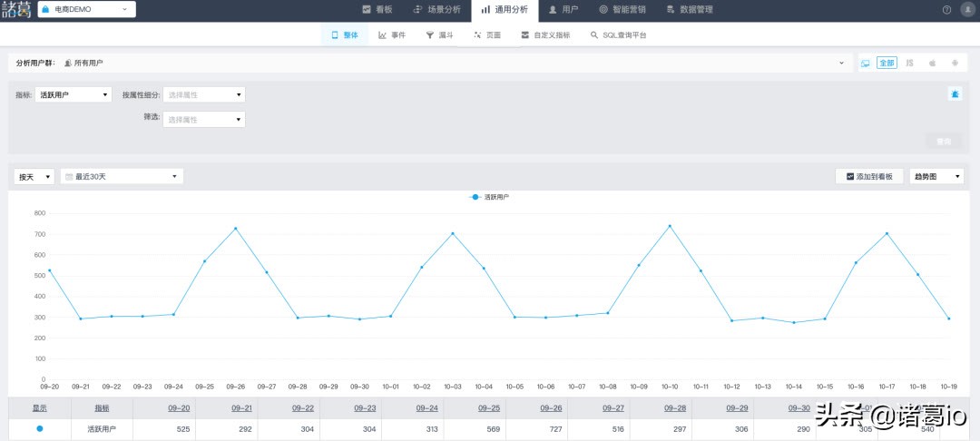Sort by the 09-24 table column header
The height and width of the screenshot is (441, 980).
click(x=427, y=408)
